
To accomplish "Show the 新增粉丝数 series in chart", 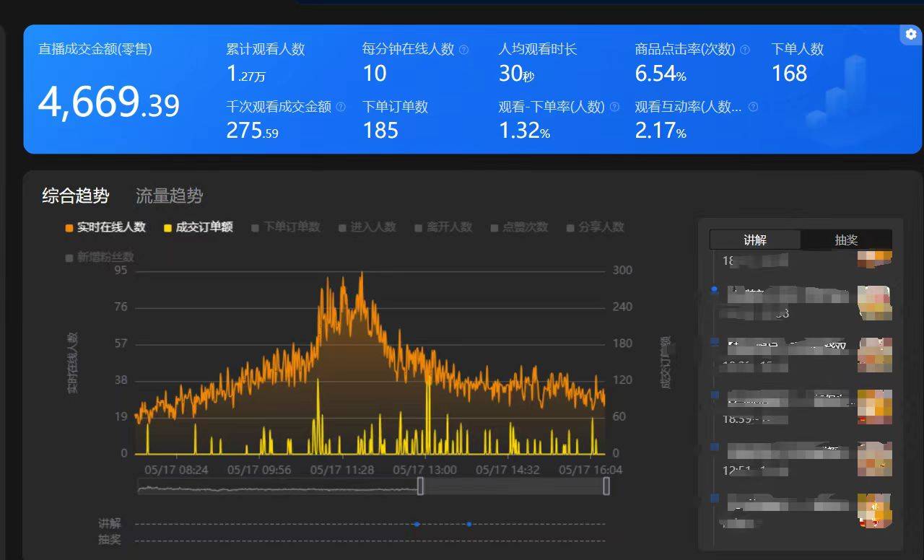I will [x=100, y=258].
